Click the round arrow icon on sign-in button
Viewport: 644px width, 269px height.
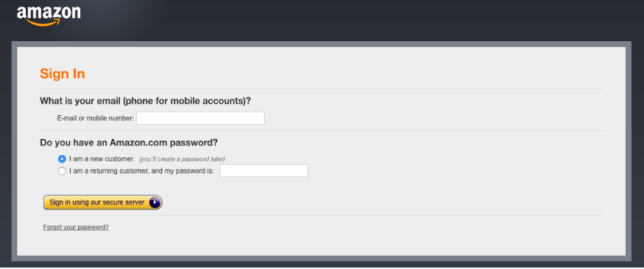155,203
